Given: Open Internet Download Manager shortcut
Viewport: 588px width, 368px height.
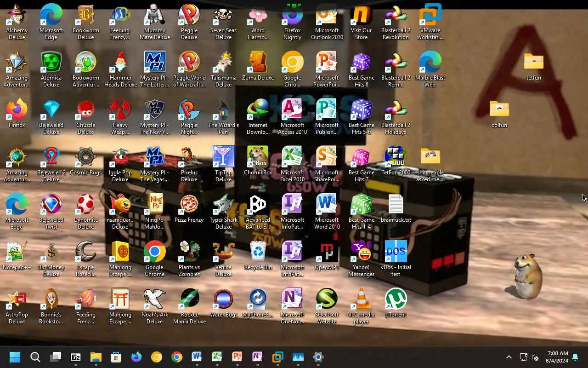Looking at the screenshot, I should (x=258, y=117).
